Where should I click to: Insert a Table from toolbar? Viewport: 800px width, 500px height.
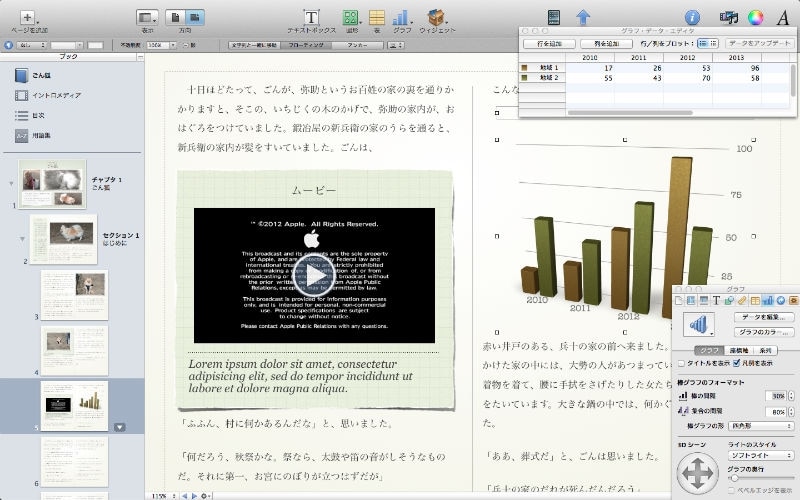(x=377, y=17)
